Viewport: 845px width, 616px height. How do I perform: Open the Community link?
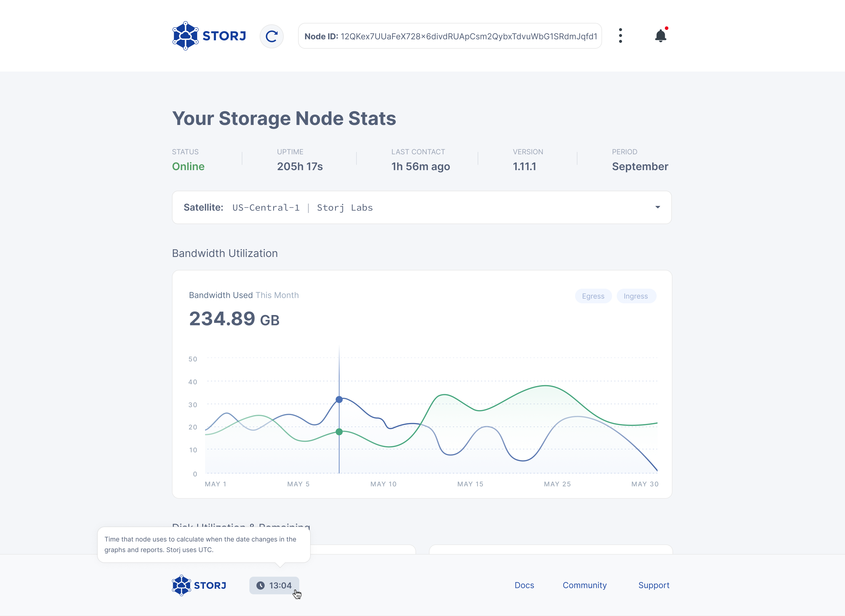[x=584, y=585]
